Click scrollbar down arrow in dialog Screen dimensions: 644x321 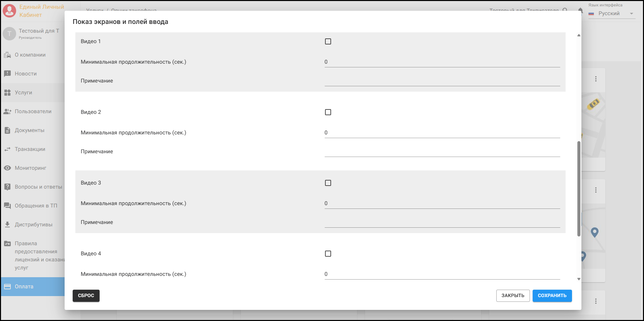tap(579, 279)
